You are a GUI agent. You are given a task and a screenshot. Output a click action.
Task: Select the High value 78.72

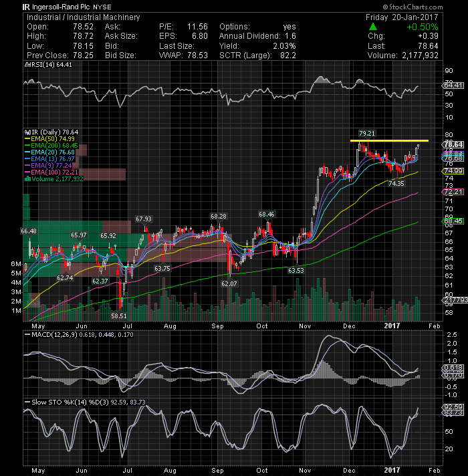[83, 36]
